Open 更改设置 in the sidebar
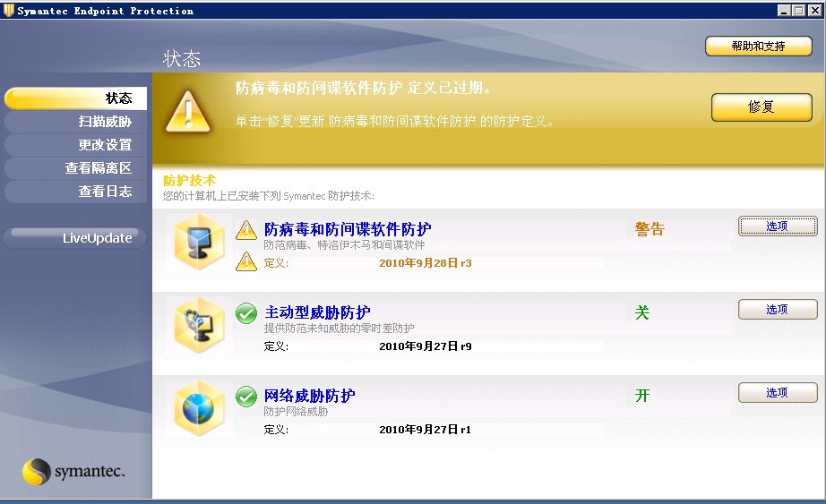826x504 pixels. 75,145
